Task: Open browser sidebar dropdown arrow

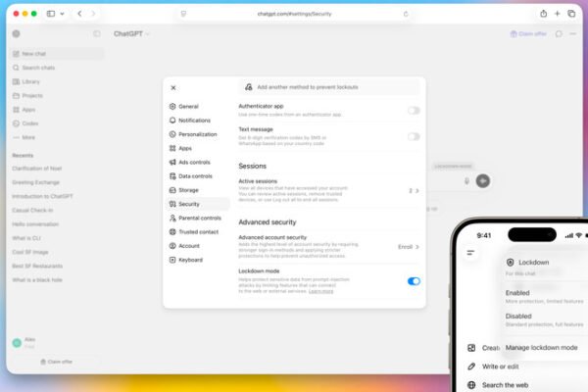Action: [63, 14]
